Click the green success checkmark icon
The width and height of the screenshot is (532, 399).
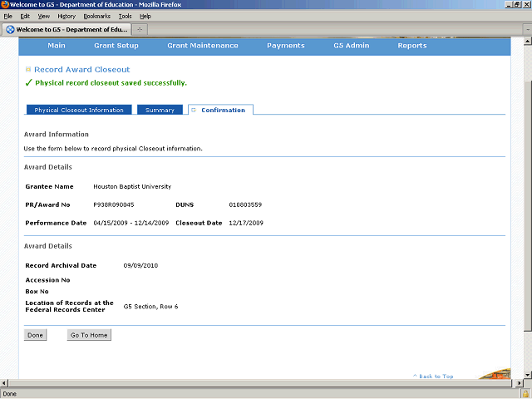point(28,83)
